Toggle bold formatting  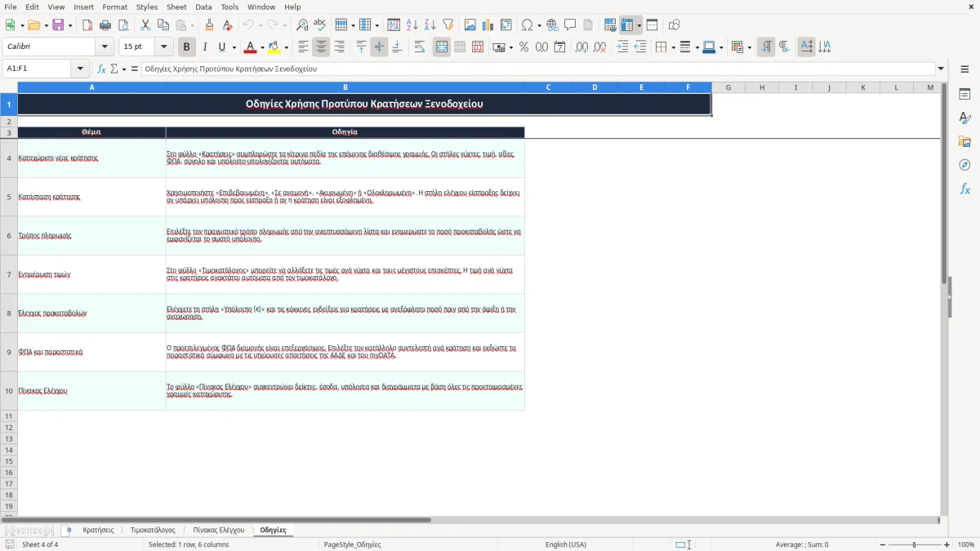click(x=187, y=47)
